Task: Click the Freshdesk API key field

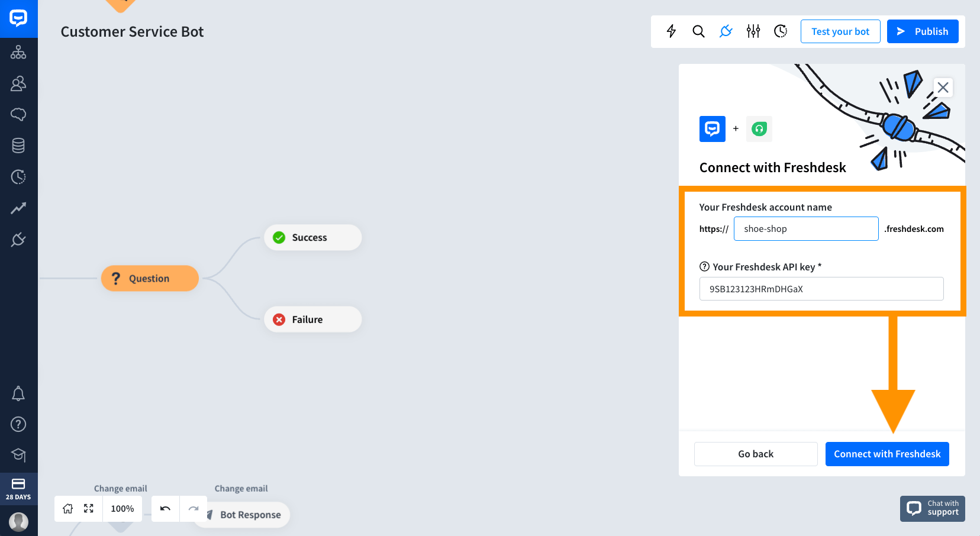Action: point(821,289)
